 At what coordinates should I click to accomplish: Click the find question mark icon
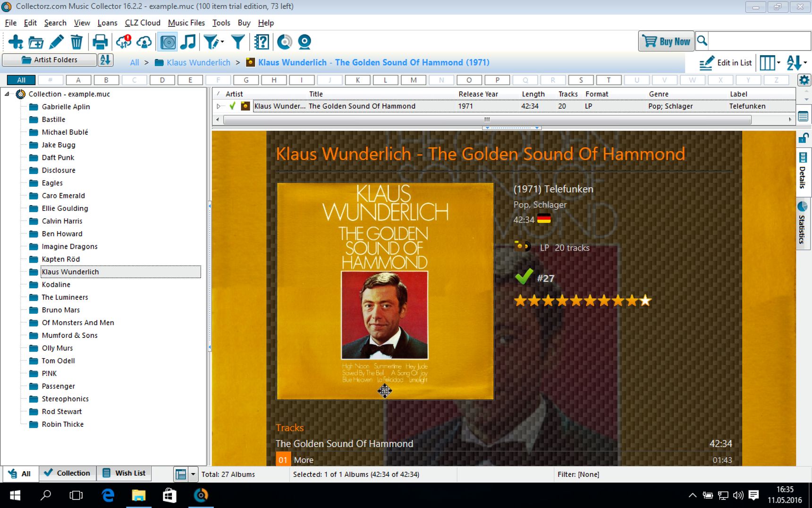(262, 42)
